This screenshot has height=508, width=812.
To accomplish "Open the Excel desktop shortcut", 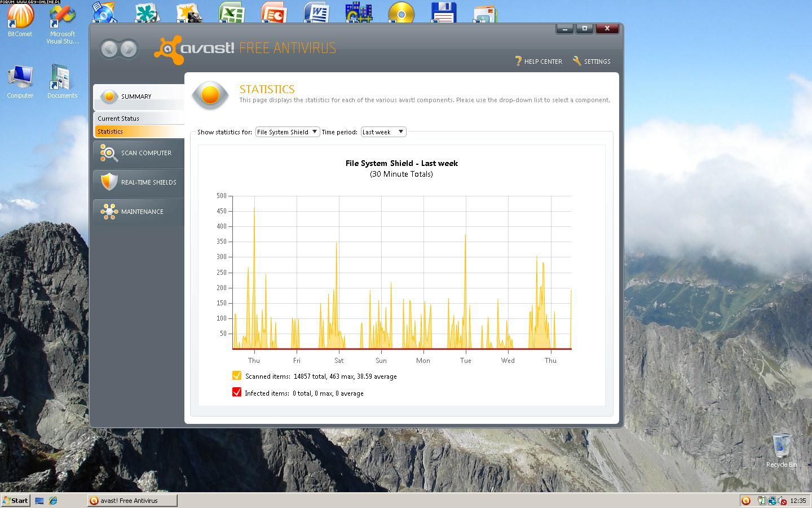I will click(231, 12).
